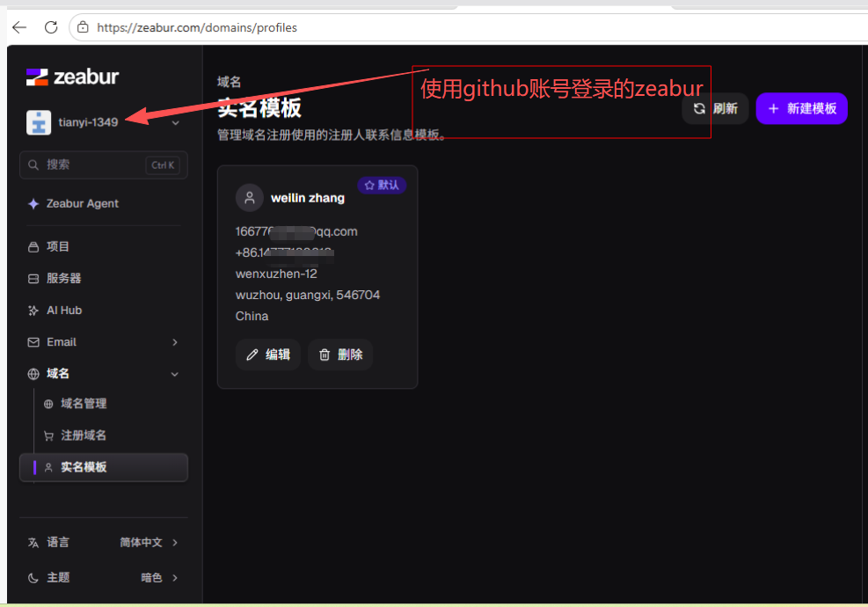868x607 pixels.
Task: Click the 域名 globe icon
Action: coord(33,375)
